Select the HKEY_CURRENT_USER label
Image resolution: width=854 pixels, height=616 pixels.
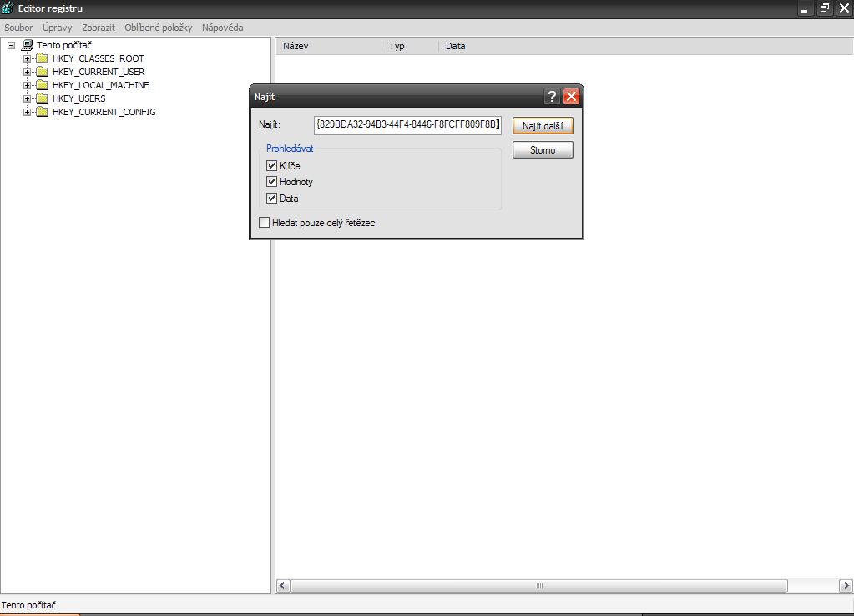tap(99, 72)
